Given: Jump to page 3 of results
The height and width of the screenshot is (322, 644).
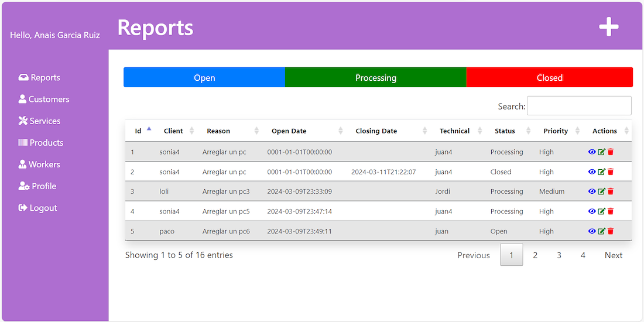Looking at the screenshot, I should (x=559, y=255).
